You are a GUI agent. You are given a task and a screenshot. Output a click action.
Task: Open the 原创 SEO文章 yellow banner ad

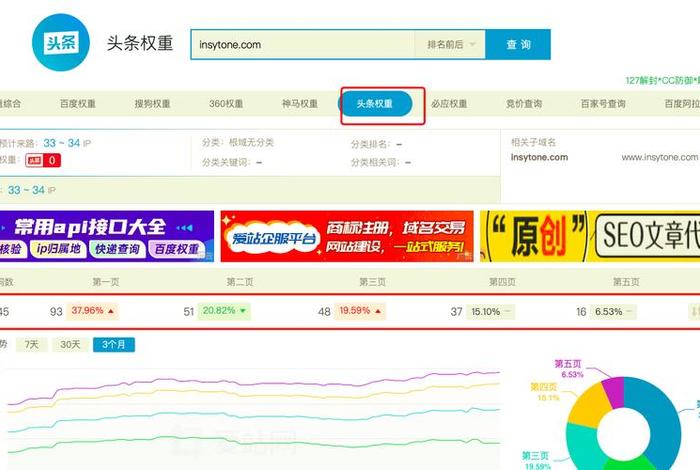coord(590,236)
